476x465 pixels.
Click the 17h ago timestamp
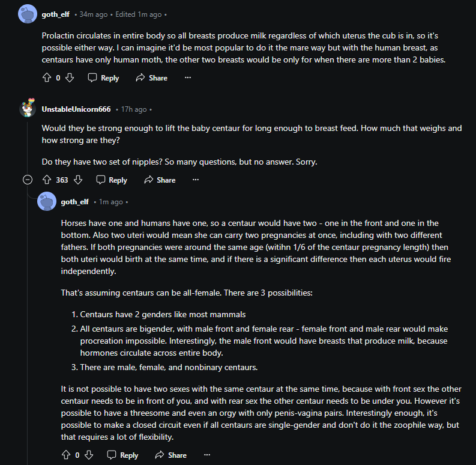click(x=134, y=109)
